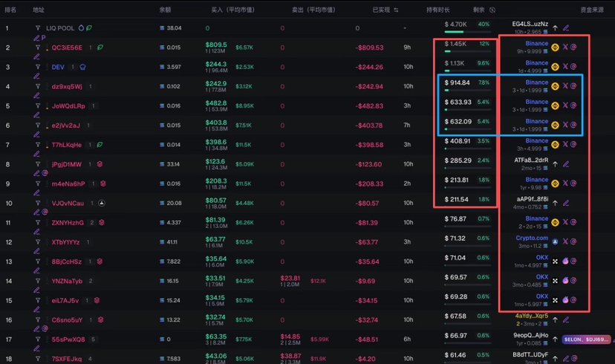
Task: Click the swap icon next to 已实现
Action: (396, 10)
